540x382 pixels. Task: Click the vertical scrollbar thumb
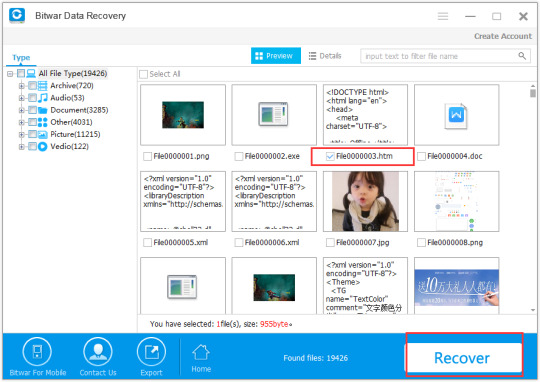coord(533,93)
